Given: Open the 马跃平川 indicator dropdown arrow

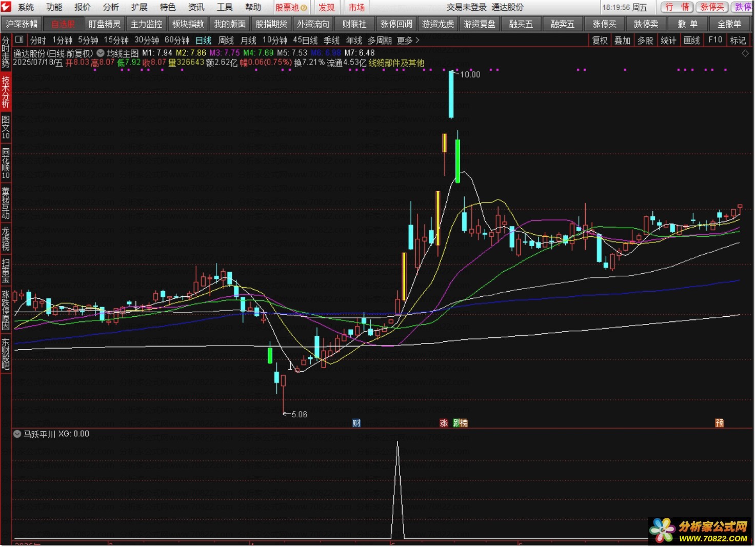Looking at the screenshot, I should (x=17, y=434).
